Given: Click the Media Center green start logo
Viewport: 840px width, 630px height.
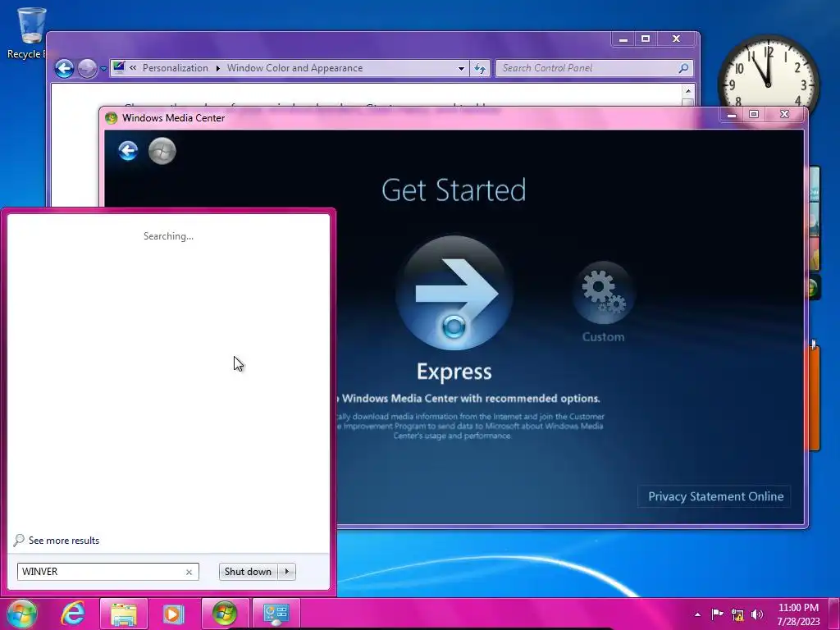Looking at the screenshot, I should pos(162,151).
